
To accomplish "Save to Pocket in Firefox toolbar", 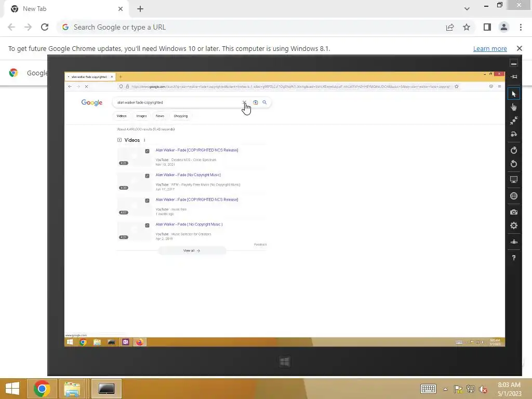I will pyautogui.click(x=491, y=87).
